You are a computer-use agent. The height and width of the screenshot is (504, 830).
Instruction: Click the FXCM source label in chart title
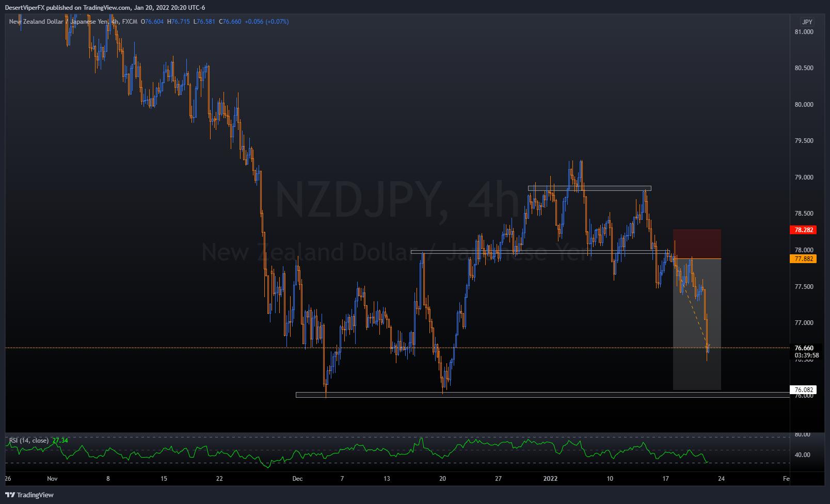[130, 22]
